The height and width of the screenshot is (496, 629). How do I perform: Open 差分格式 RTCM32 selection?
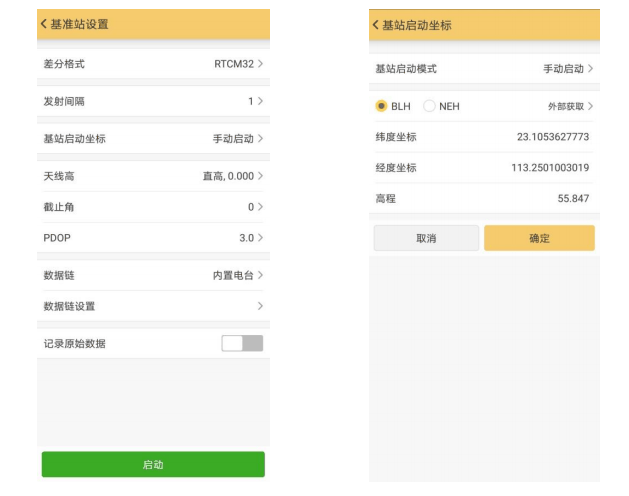pos(153,64)
